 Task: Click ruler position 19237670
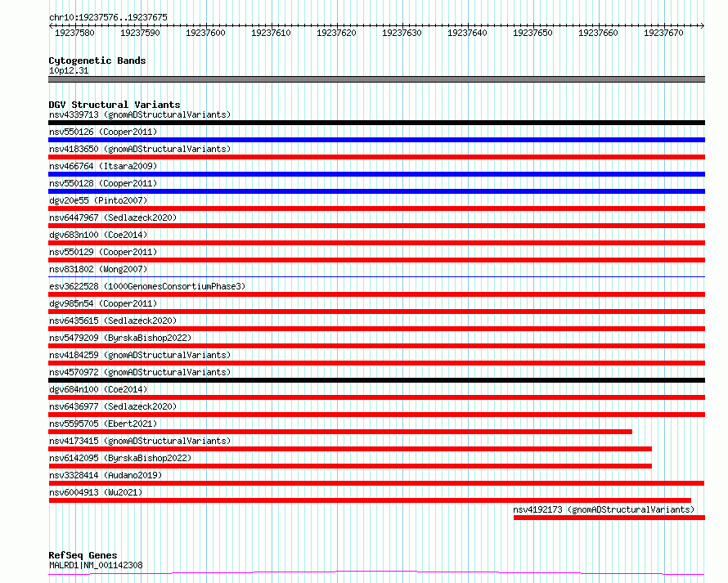(x=664, y=33)
